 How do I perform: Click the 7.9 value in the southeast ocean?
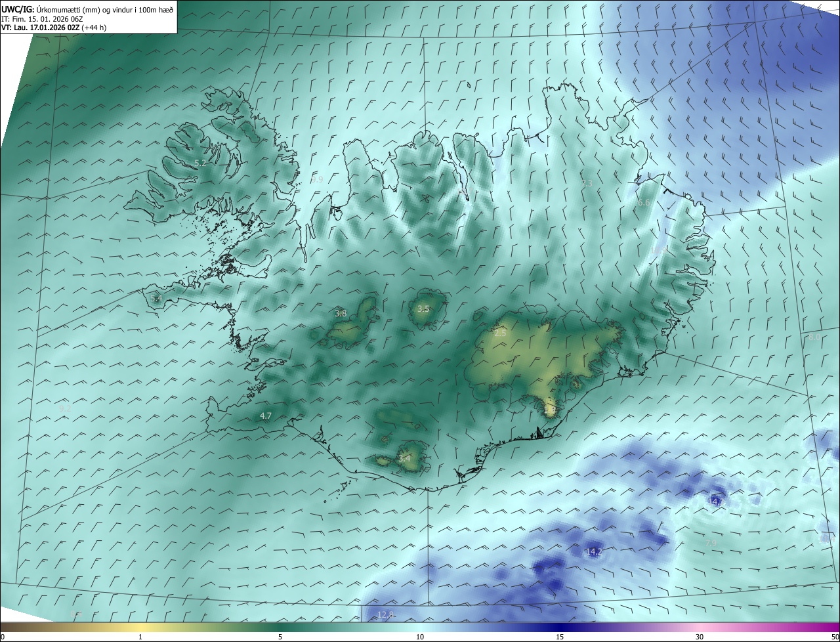pos(711,544)
